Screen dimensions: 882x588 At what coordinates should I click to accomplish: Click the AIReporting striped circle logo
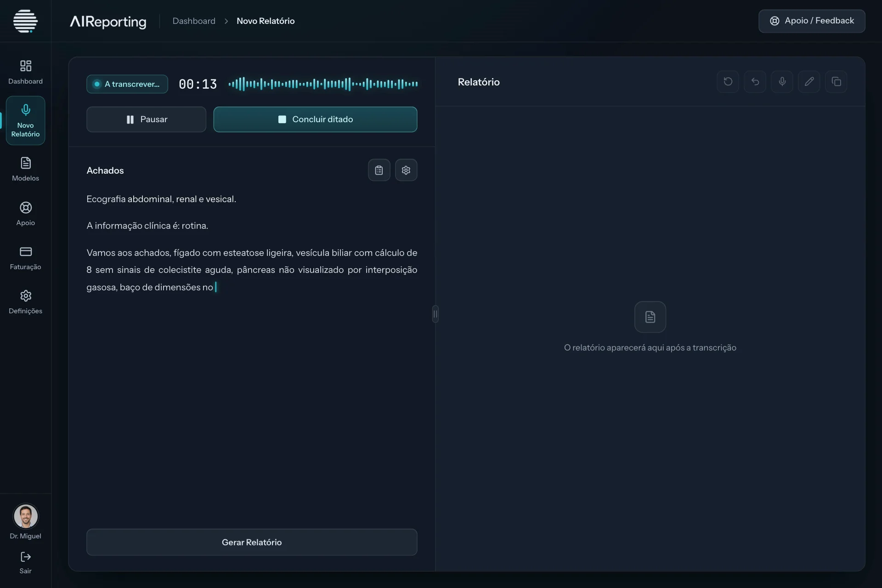pos(25,21)
